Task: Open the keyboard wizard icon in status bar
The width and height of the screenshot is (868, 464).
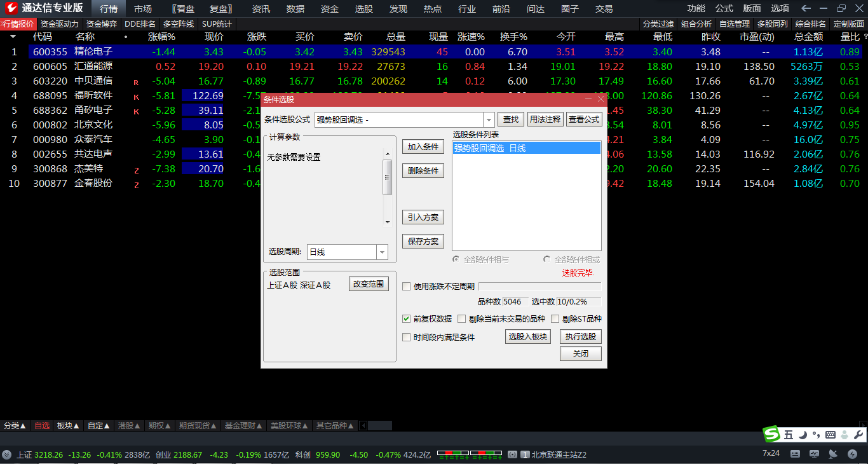Action: pos(796,454)
